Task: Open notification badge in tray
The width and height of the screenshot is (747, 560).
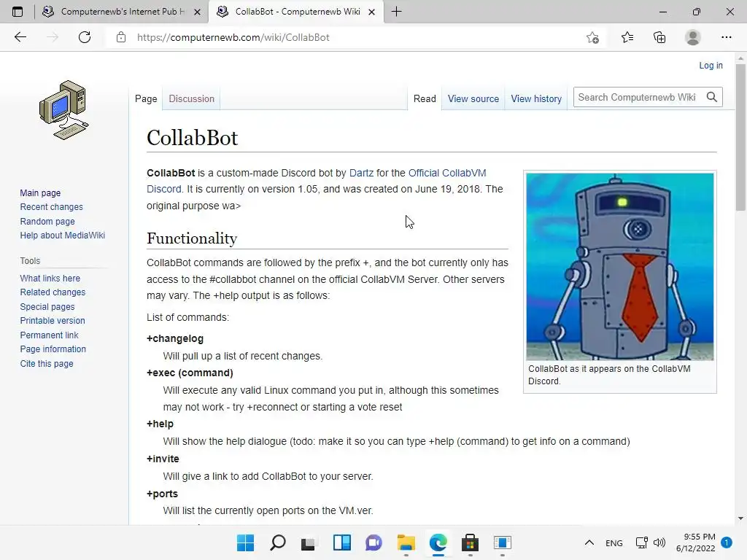Action: pyautogui.click(x=727, y=542)
